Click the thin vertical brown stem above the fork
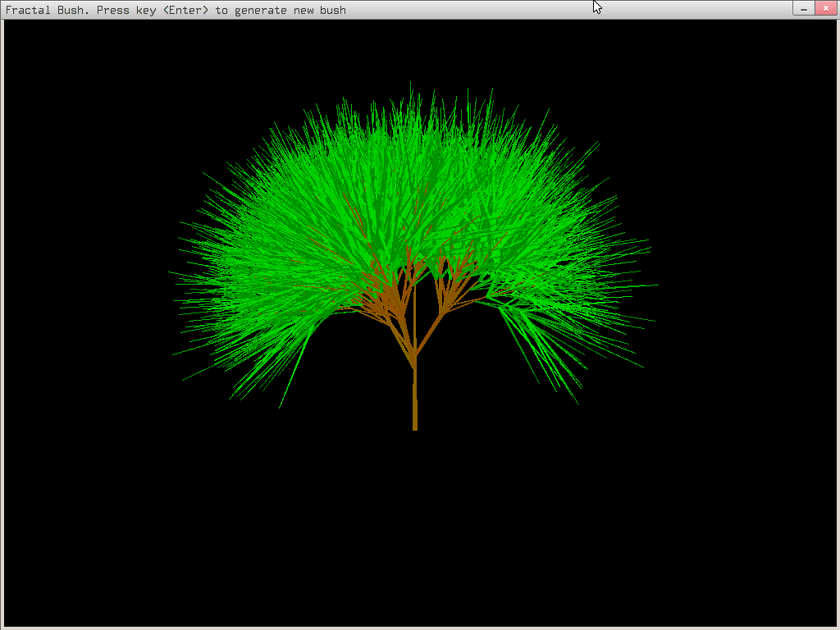 [414, 316]
